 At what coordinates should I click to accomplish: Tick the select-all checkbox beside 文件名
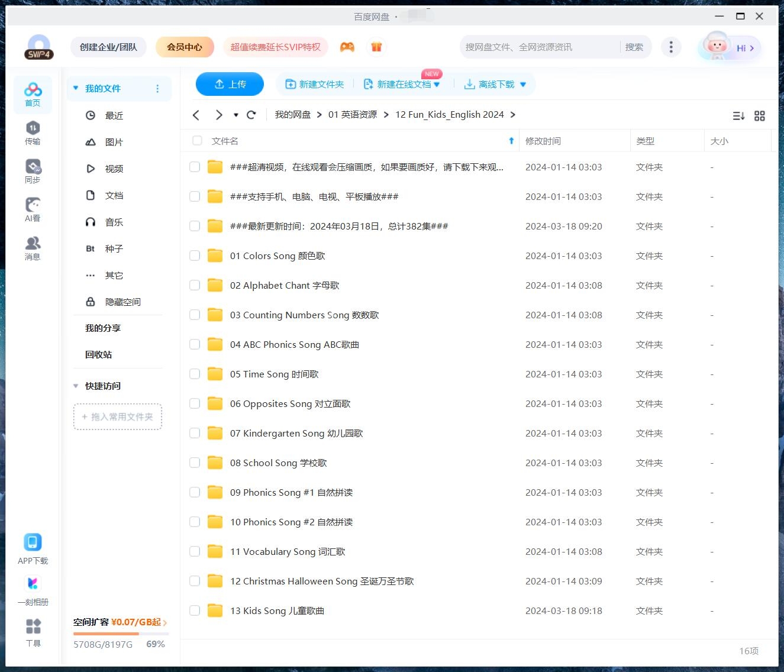198,141
